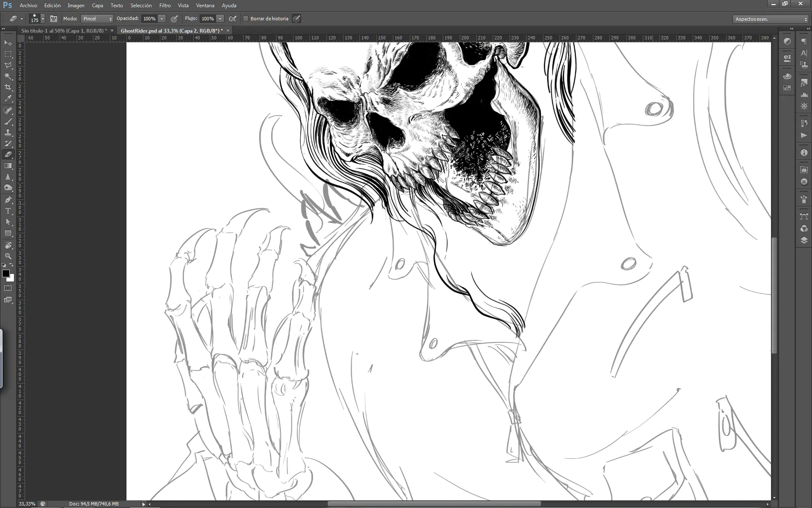Change the screen mode button

coord(8,300)
